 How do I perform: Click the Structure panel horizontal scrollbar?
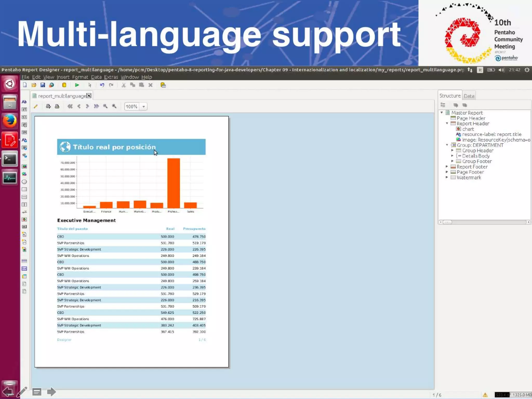click(x=484, y=222)
